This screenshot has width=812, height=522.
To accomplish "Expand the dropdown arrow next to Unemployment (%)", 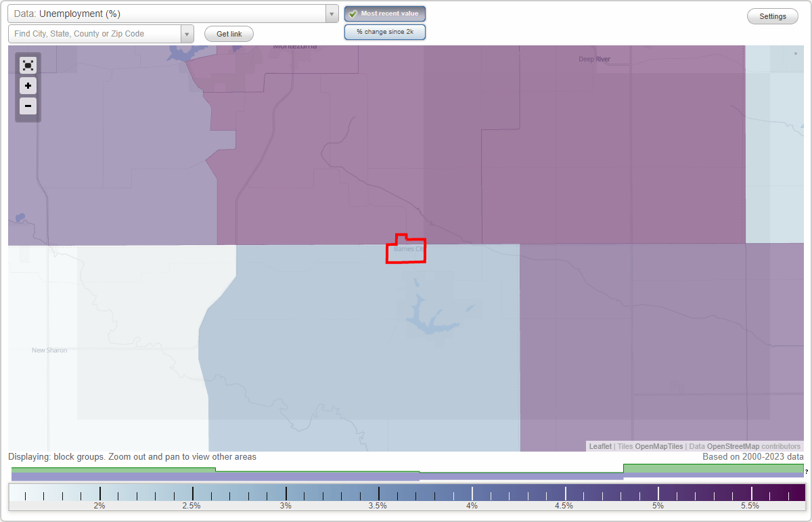I will (331, 14).
